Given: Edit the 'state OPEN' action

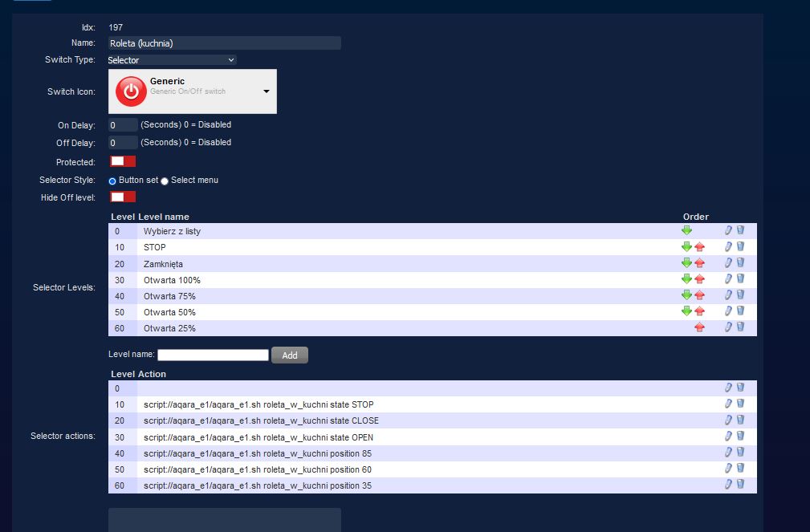Looking at the screenshot, I should click(728, 437).
